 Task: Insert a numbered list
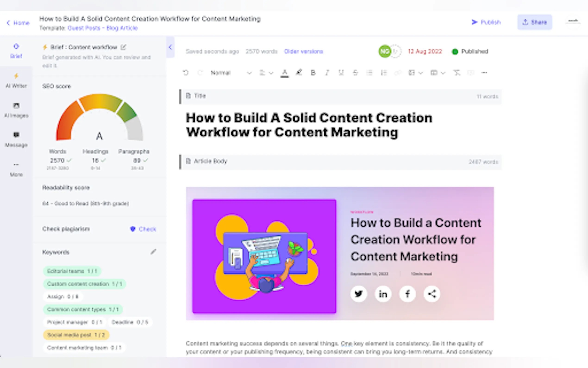[x=384, y=73]
